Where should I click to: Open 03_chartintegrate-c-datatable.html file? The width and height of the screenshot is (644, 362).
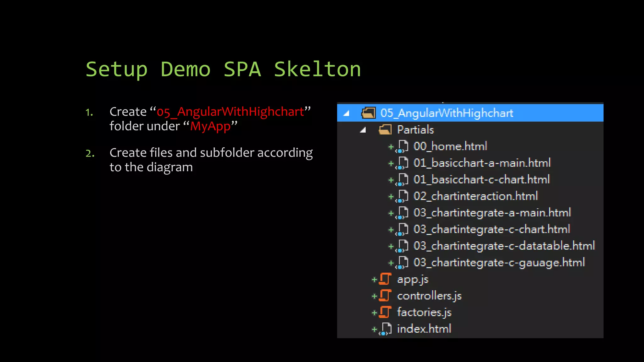pyautogui.click(x=504, y=246)
